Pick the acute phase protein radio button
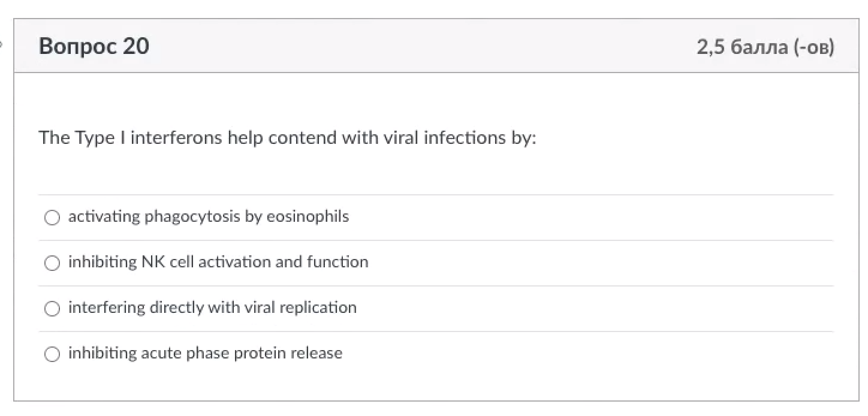This screenshot has width=868, height=416. [52, 354]
